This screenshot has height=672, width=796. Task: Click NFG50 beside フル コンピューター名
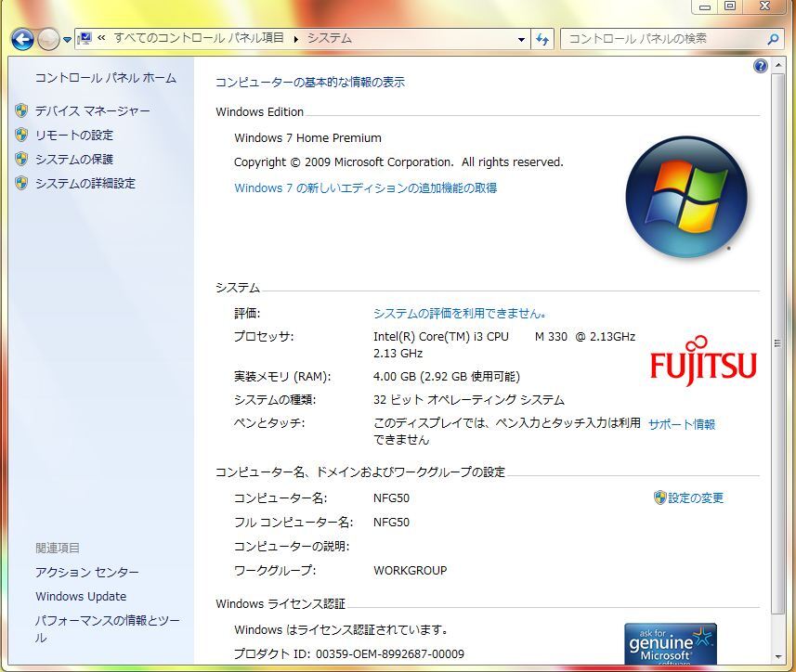[x=391, y=523]
